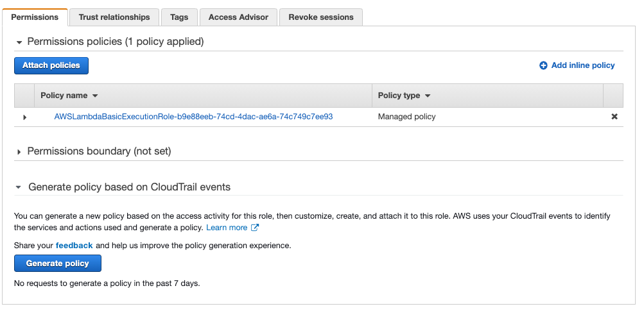Screen dimensions: 644x320
Task: Click the Attach policies button
Action: (x=51, y=65)
